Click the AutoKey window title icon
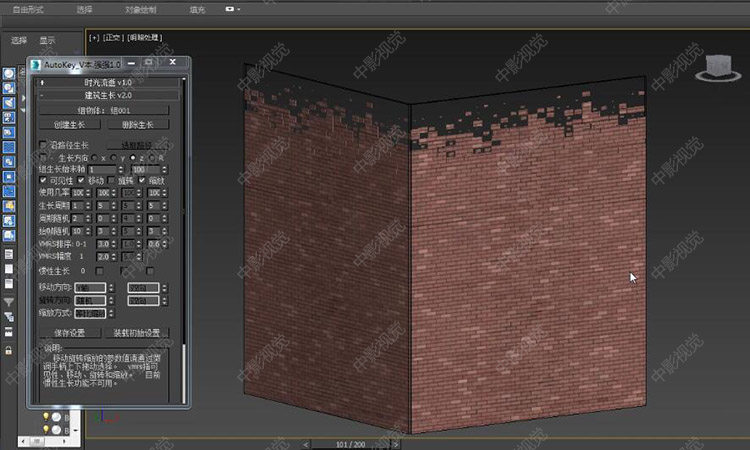This screenshot has height=450, width=750. [36, 63]
